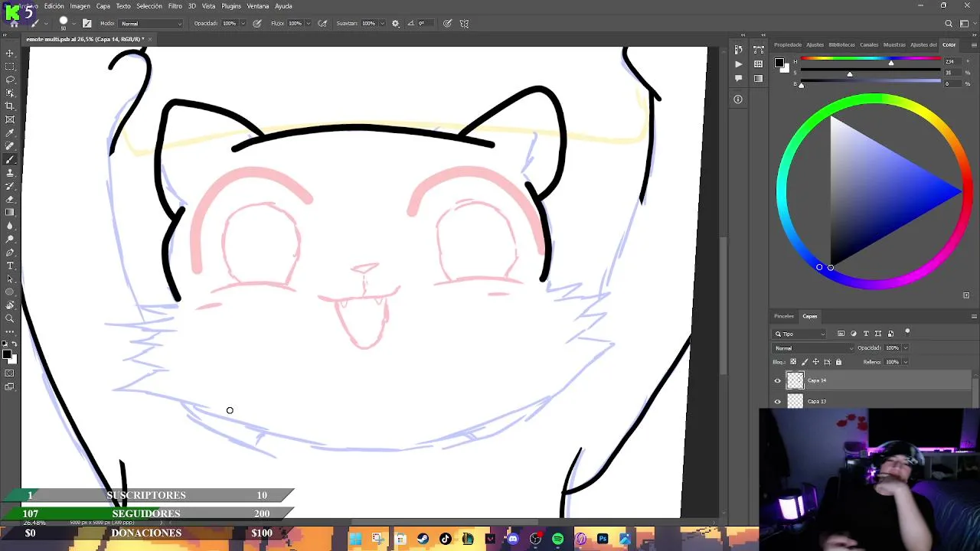The height and width of the screenshot is (551, 980).
Task: Hide layer Capa 14
Action: pos(778,380)
